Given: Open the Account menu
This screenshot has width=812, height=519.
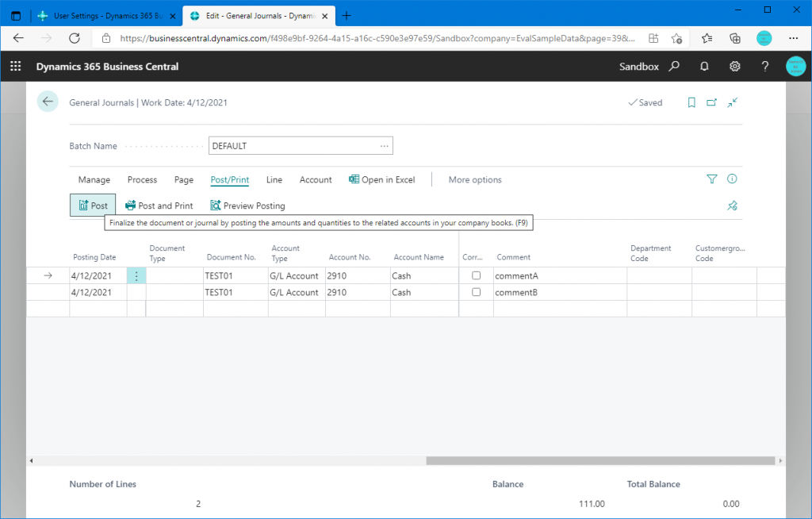Looking at the screenshot, I should point(316,180).
